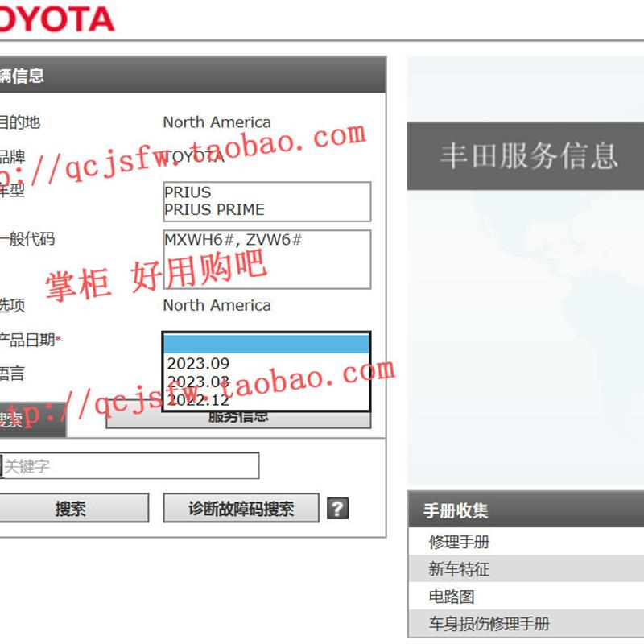Open 车身损伤修理手册 entry

point(526,623)
